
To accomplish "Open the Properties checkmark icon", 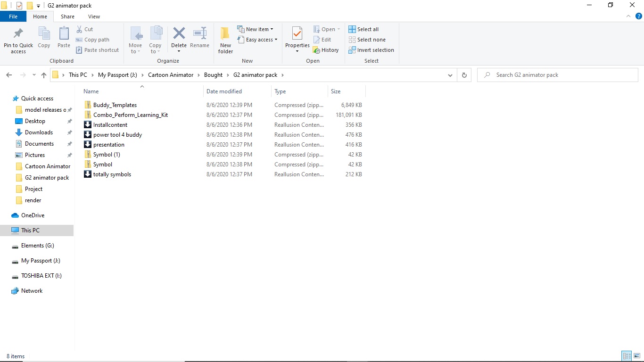I will coord(297,33).
